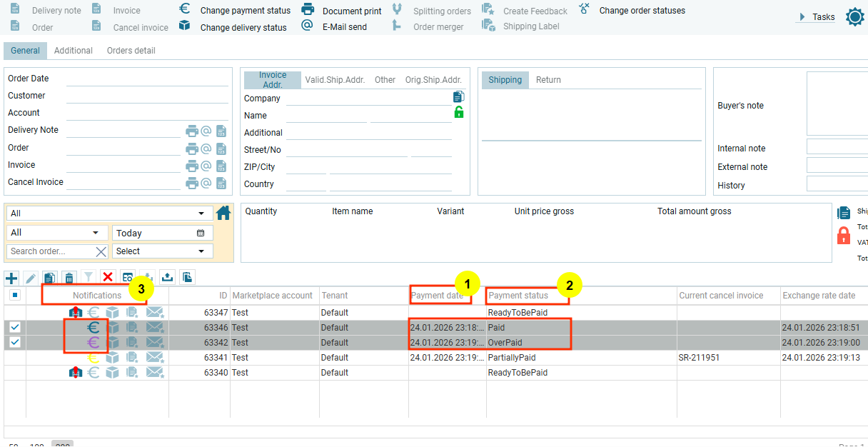This screenshot has width=868, height=447.
Task: Click the red X icon in grid toolbar
Action: pyautogui.click(x=108, y=277)
